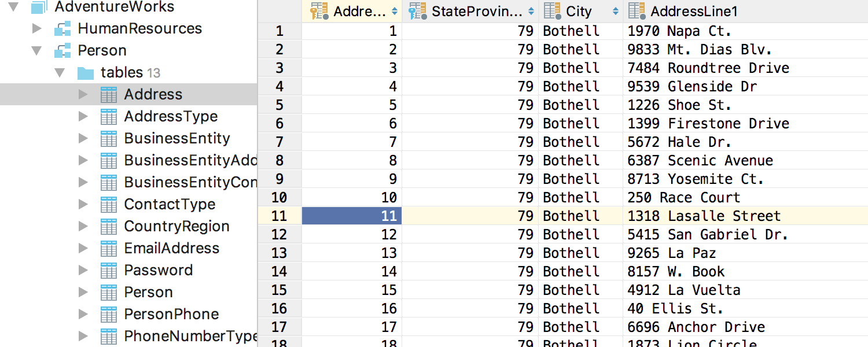Click the Address table icon

(x=108, y=95)
